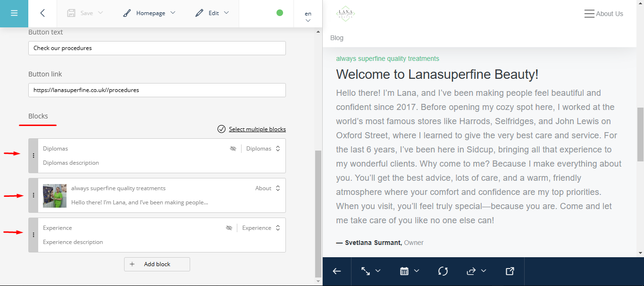This screenshot has width=644, height=286.
Task: Open preview in new window icon
Action: [x=510, y=271]
